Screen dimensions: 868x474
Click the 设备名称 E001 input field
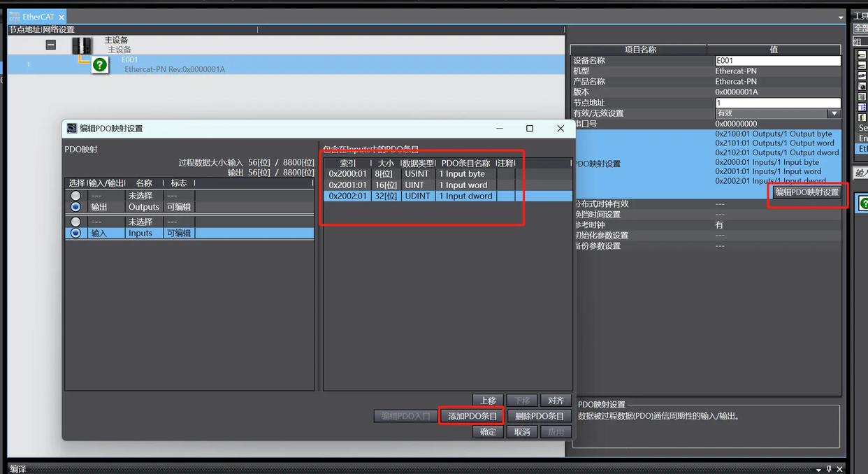(x=776, y=61)
